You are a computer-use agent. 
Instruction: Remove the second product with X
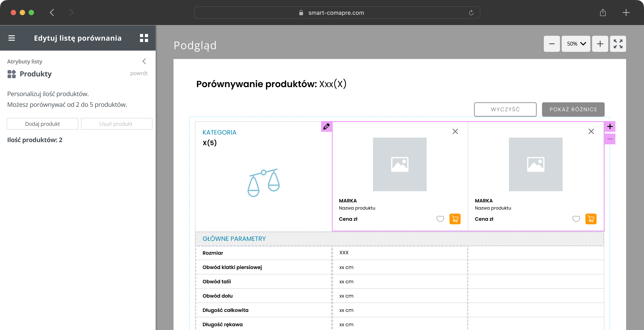coord(591,131)
